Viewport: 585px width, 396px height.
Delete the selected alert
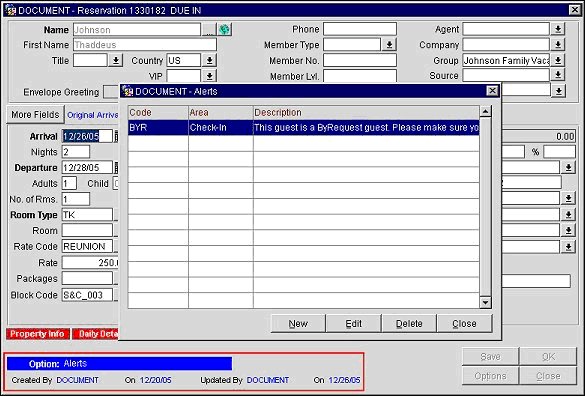click(x=409, y=324)
